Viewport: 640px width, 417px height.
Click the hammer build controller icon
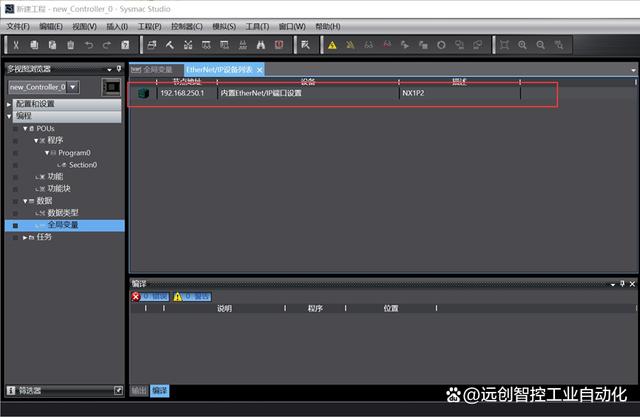click(x=170, y=45)
